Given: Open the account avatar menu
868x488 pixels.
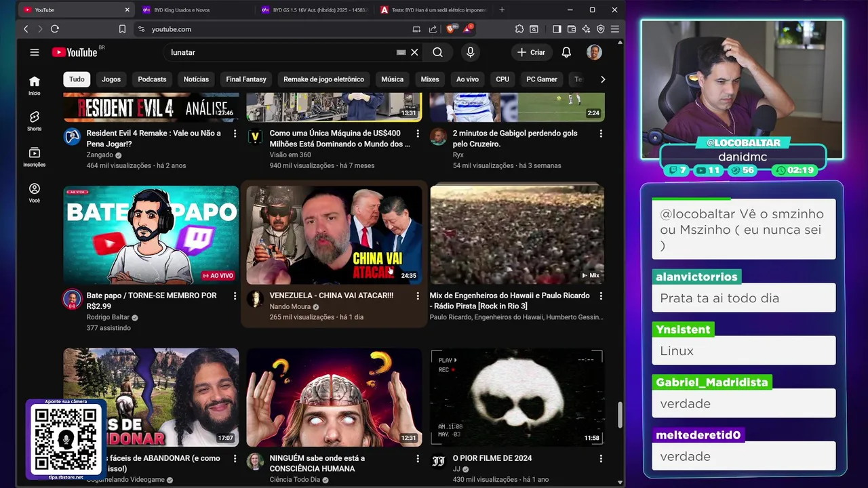Looking at the screenshot, I should [594, 52].
